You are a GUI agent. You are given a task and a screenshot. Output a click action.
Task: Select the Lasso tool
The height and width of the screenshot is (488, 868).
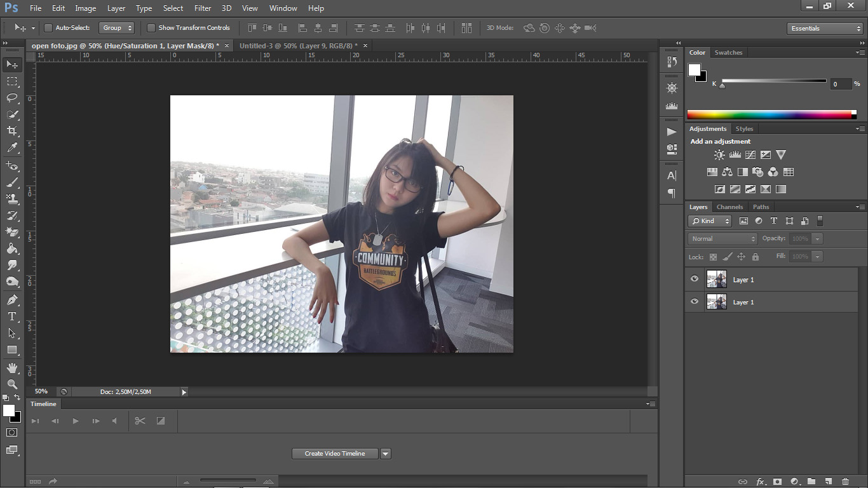coord(12,98)
